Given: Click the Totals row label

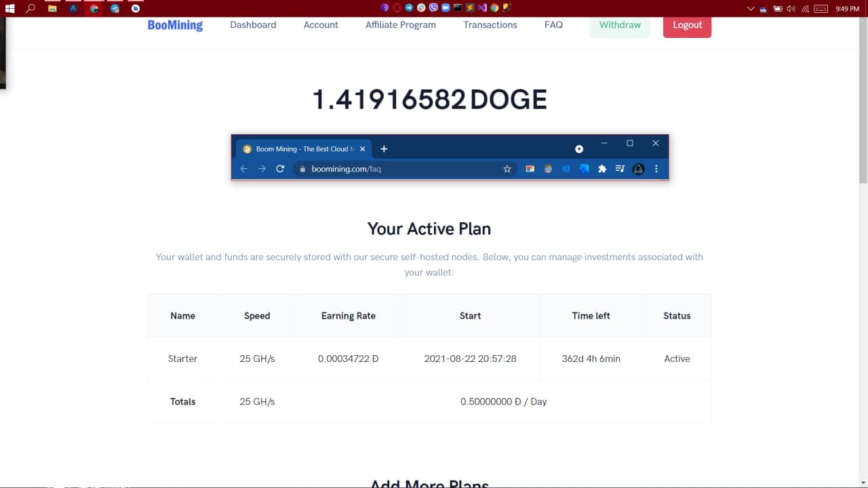Looking at the screenshot, I should pyautogui.click(x=182, y=402).
